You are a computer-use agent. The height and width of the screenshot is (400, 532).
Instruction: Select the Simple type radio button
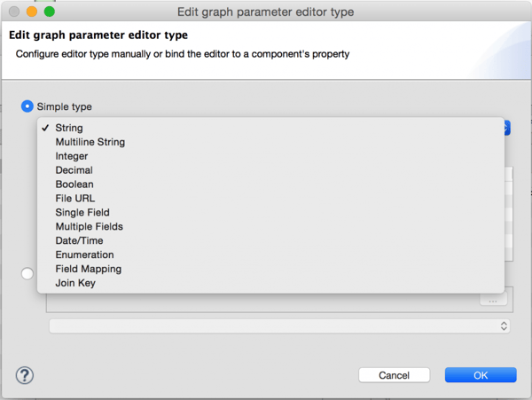[27, 106]
